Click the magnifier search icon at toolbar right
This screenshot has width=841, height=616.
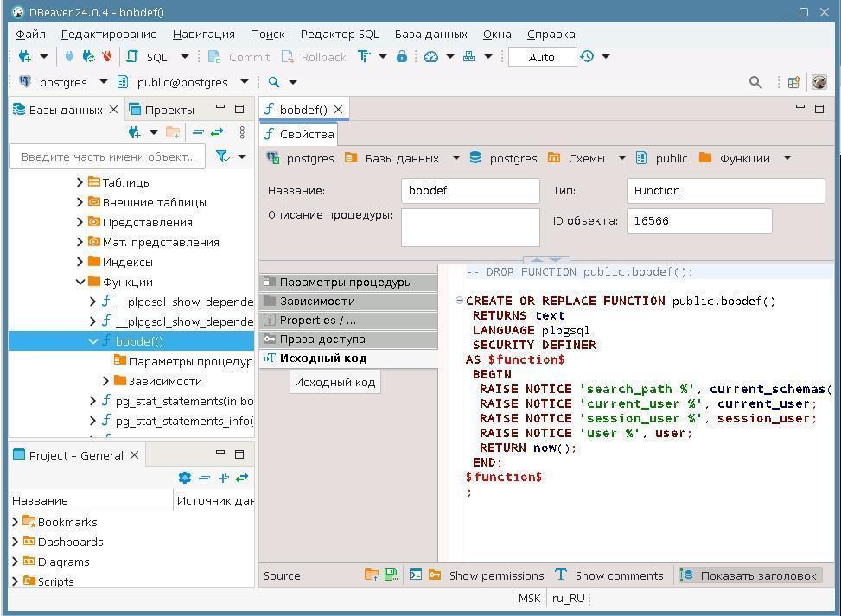[755, 82]
